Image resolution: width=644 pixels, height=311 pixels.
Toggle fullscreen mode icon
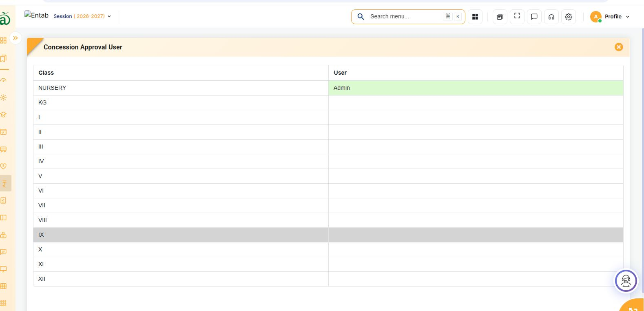pos(517,17)
